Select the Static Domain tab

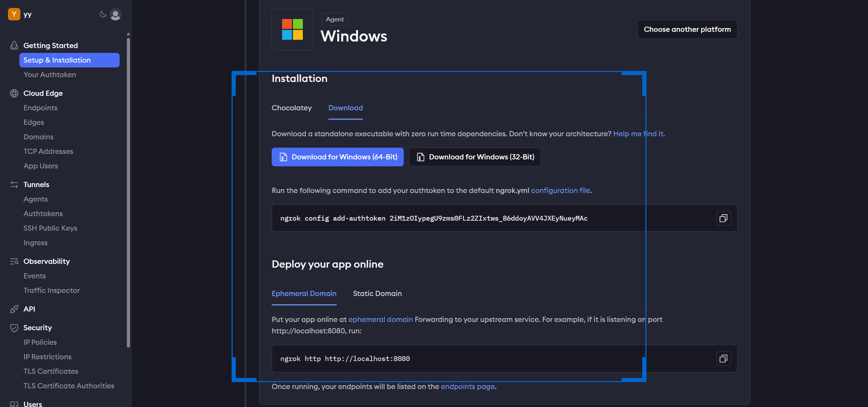pos(377,294)
